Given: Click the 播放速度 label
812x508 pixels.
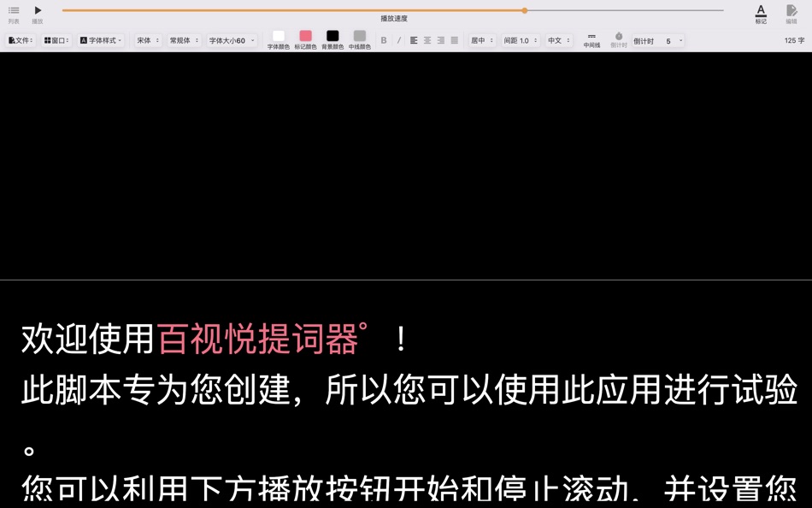Looking at the screenshot, I should 394,19.
